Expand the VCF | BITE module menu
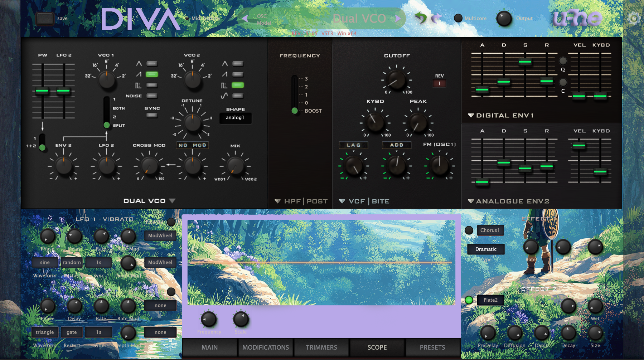The height and width of the screenshot is (360, 644). coord(342,201)
